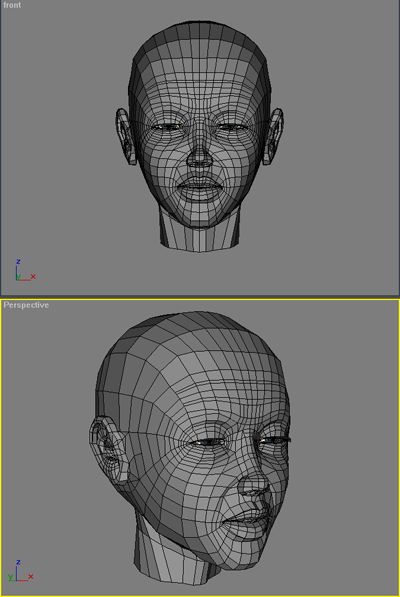This screenshot has height=597, width=400.
Task: Click the red X axis label in front viewport
Action: click(x=33, y=276)
